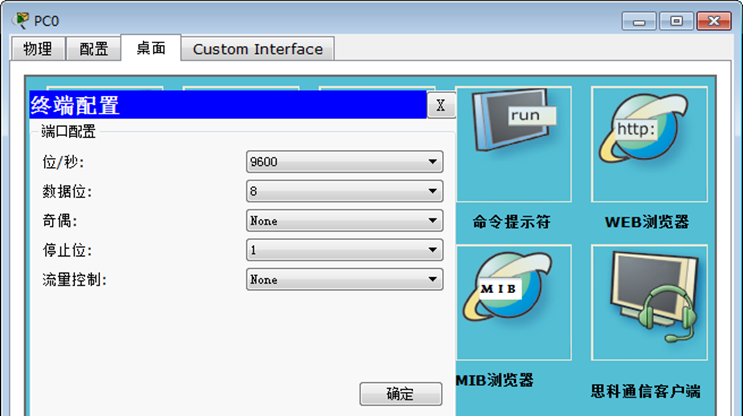Viewport: 743px width, 416px height.
Task: Click the 思科通信客户端 label text
Action: pos(645,391)
